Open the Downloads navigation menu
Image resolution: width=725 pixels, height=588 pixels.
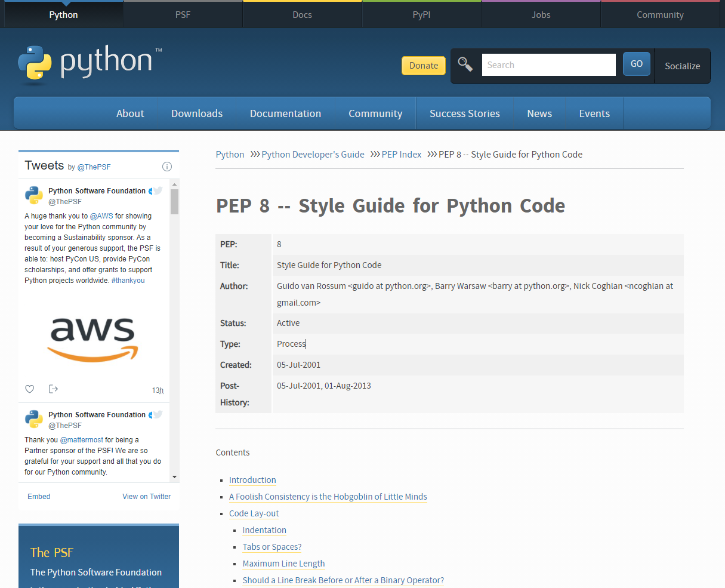[197, 113]
